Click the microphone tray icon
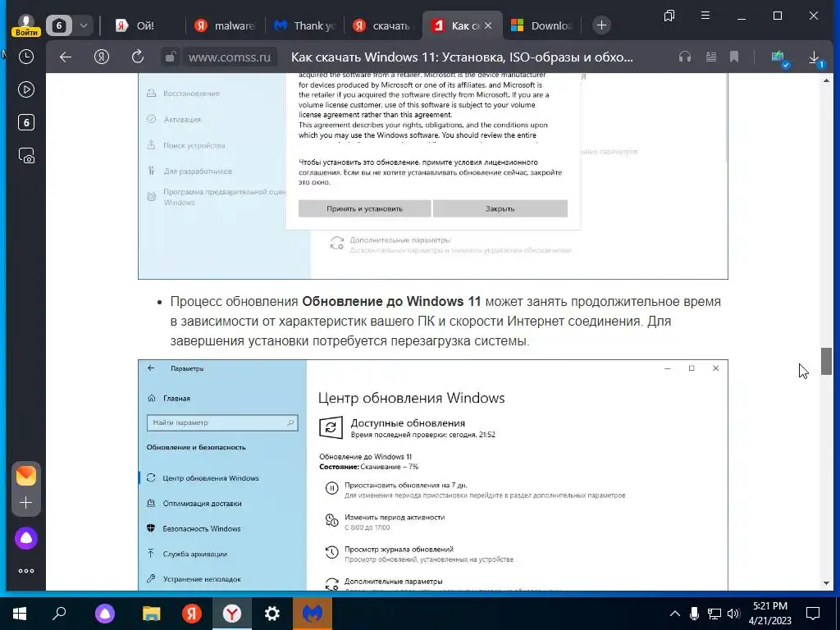 [x=695, y=614]
